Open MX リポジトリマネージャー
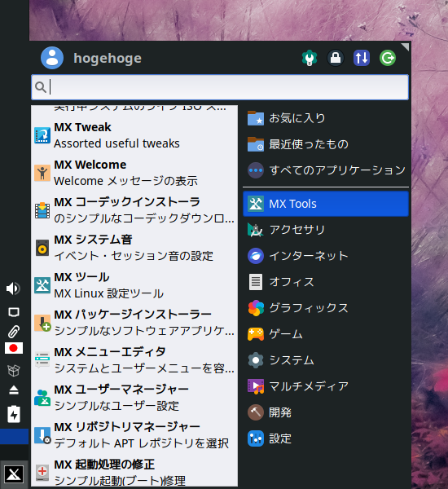This screenshot has width=448, height=489. click(x=134, y=435)
